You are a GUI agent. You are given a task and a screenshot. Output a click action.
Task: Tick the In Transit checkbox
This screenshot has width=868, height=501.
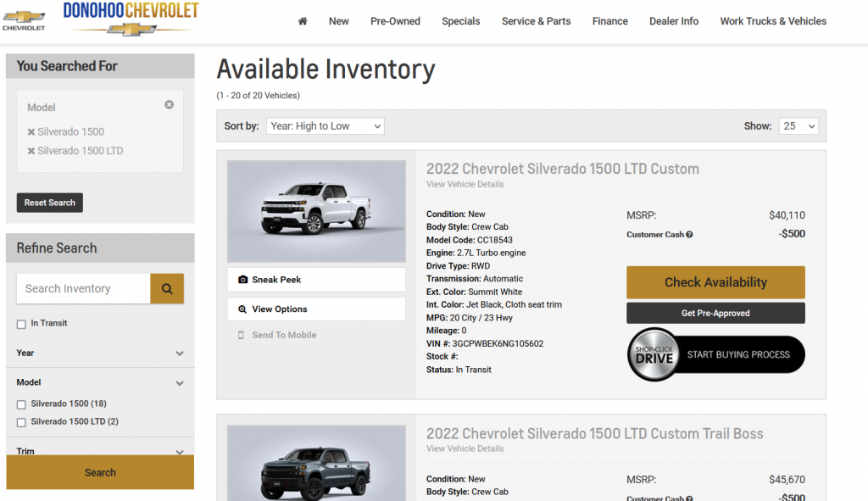coord(21,325)
